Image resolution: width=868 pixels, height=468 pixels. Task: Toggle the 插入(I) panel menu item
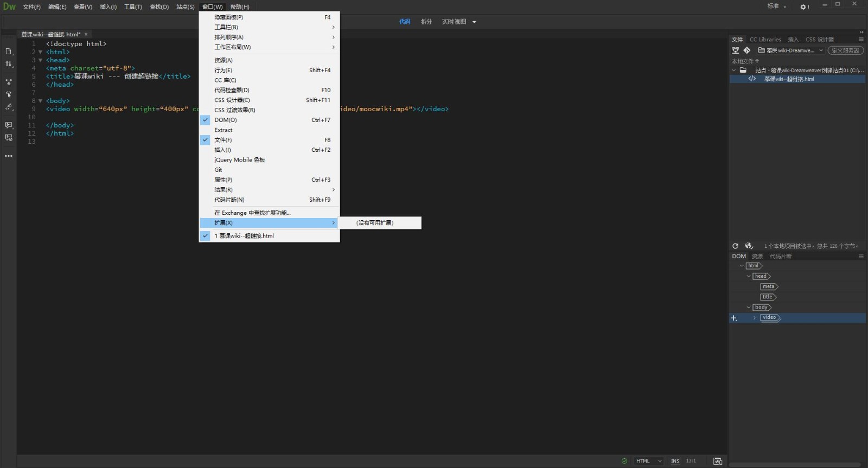click(270, 150)
